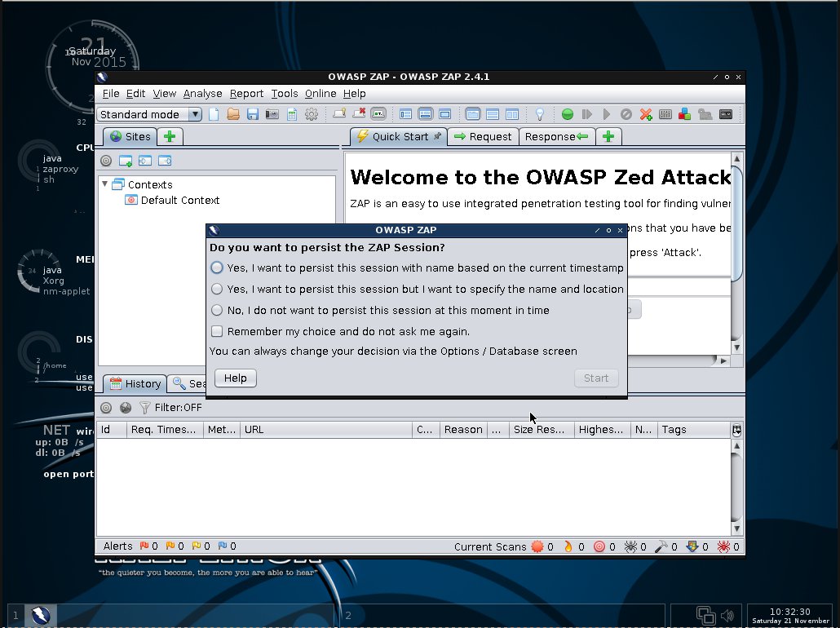This screenshot has height=628, width=840.
Task: Sort History by the URL column header
Action: click(x=325, y=430)
